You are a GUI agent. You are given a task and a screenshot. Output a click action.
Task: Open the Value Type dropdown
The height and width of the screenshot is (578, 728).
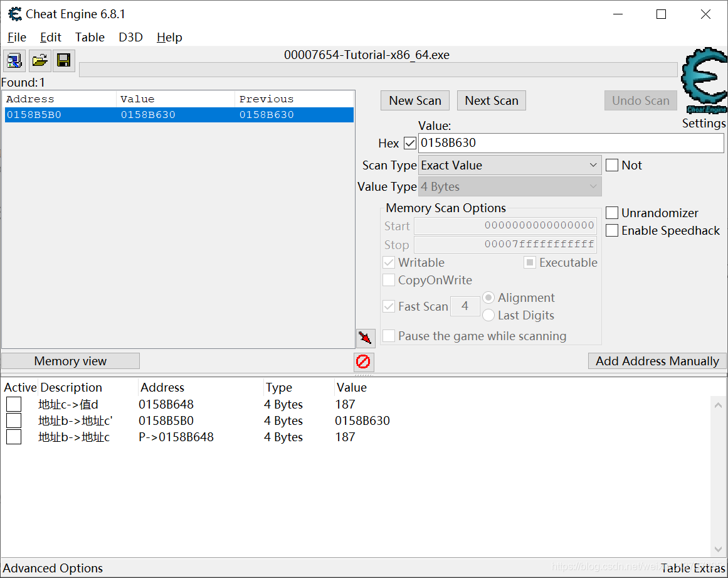510,187
